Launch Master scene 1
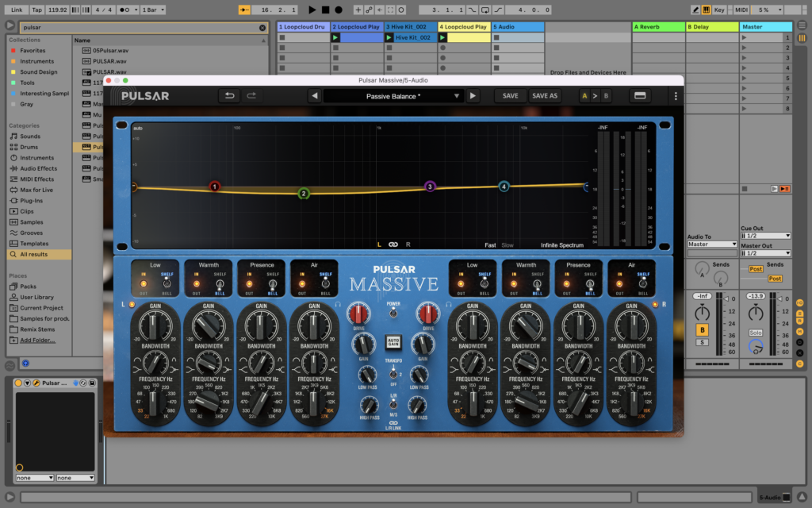812x508 pixels. [x=744, y=38]
